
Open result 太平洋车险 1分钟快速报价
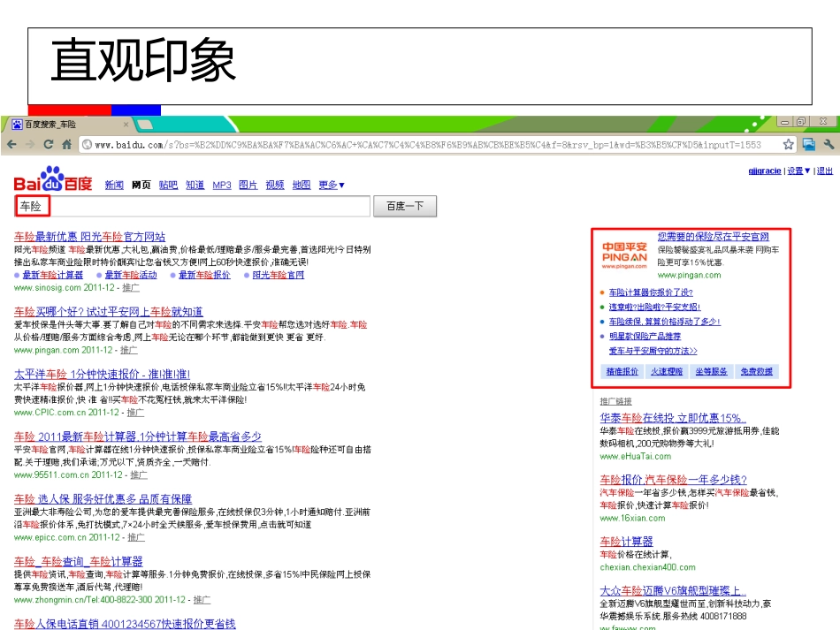pyautogui.click(x=102, y=374)
